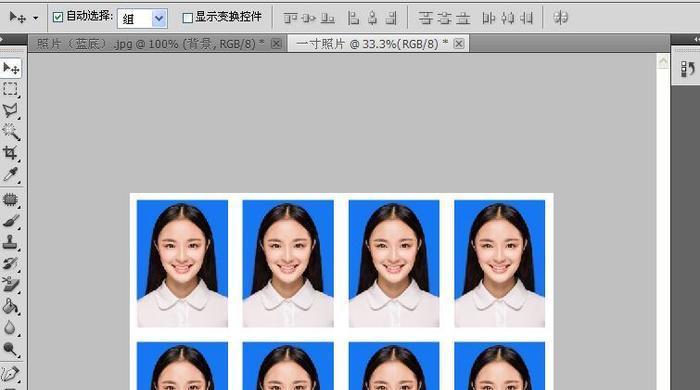Select the Magic Wand tool
Screen dimensions: 700x390
point(10,132)
